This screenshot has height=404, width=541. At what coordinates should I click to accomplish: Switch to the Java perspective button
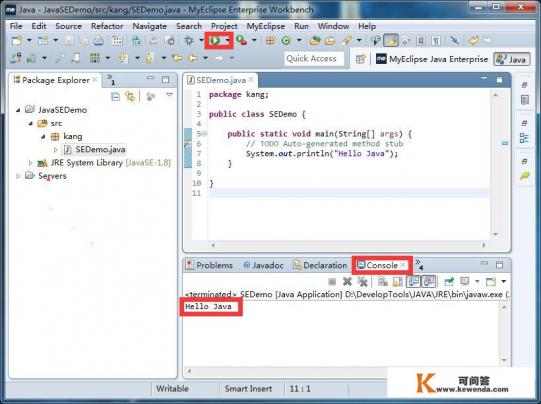(x=512, y=59)
